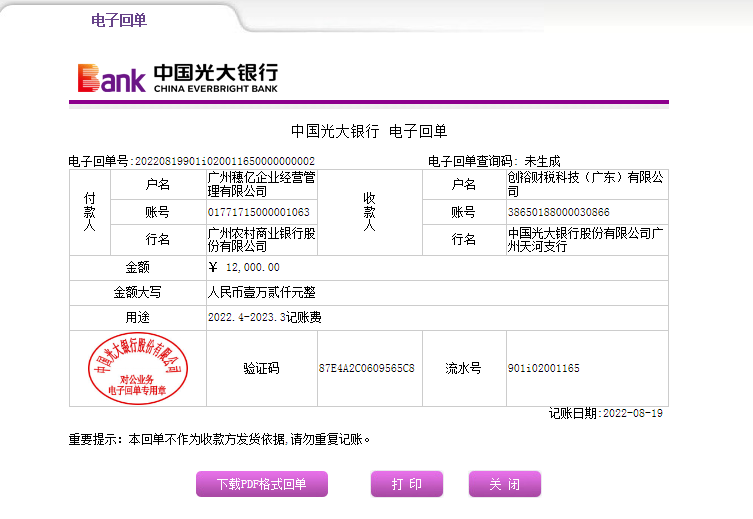The height and width of the screenshot is (519, 753).
Task: Click the red 电子回单专用章 stamp
Action: (x=138, y=368)
